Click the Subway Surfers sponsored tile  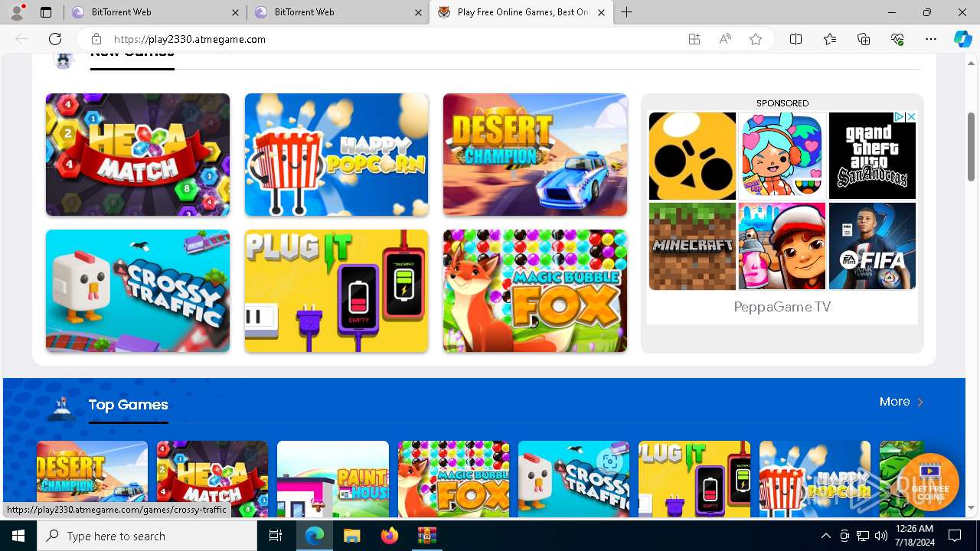click(782, 246)
